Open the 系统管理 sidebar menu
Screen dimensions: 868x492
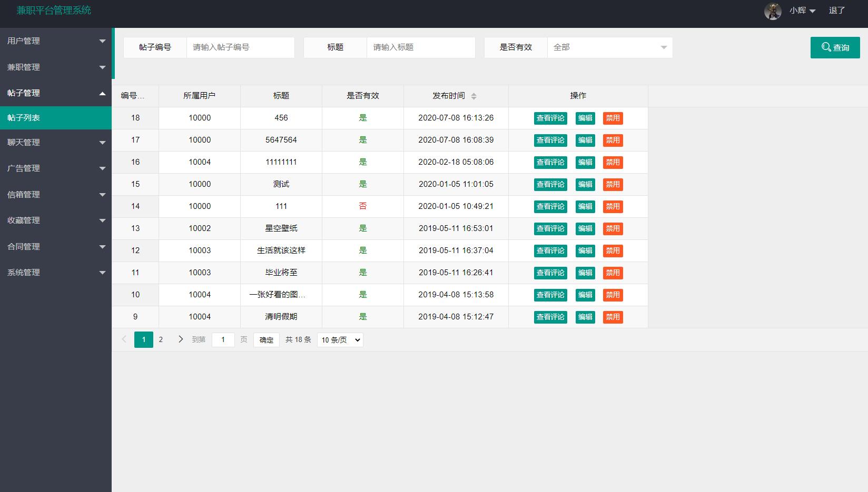(x=56, y=272)
